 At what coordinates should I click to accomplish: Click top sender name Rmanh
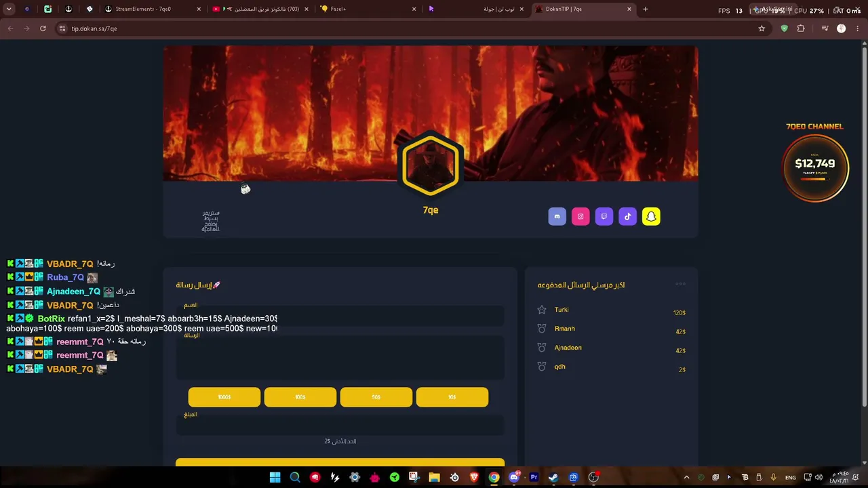click(x=565, y=329)
